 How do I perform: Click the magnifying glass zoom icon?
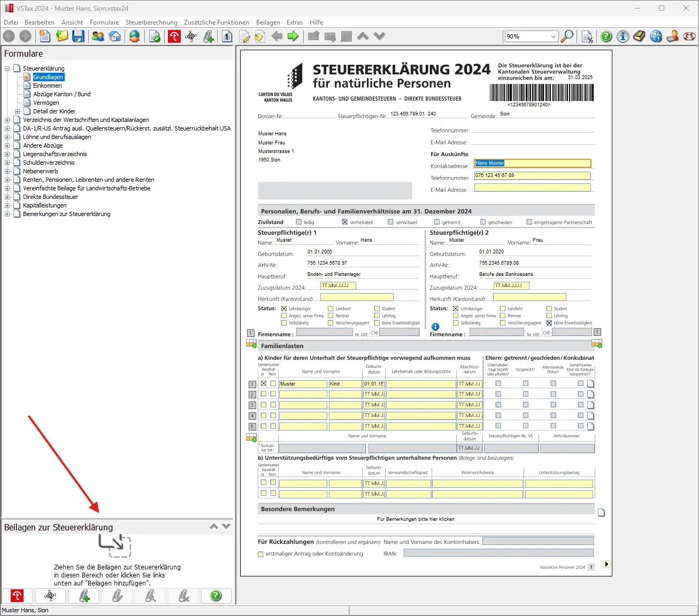(x=567, y=36)
